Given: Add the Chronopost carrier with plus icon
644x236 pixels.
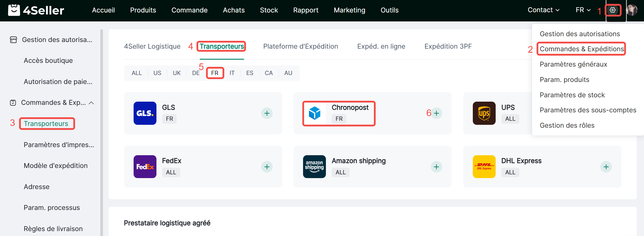Looking at the screenshot, I should [x=436, y=113].
